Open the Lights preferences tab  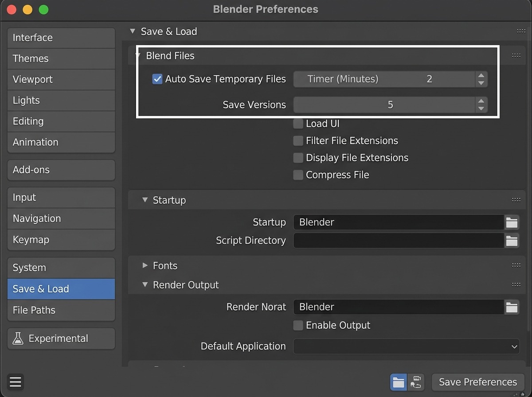[x=61, y=100]
